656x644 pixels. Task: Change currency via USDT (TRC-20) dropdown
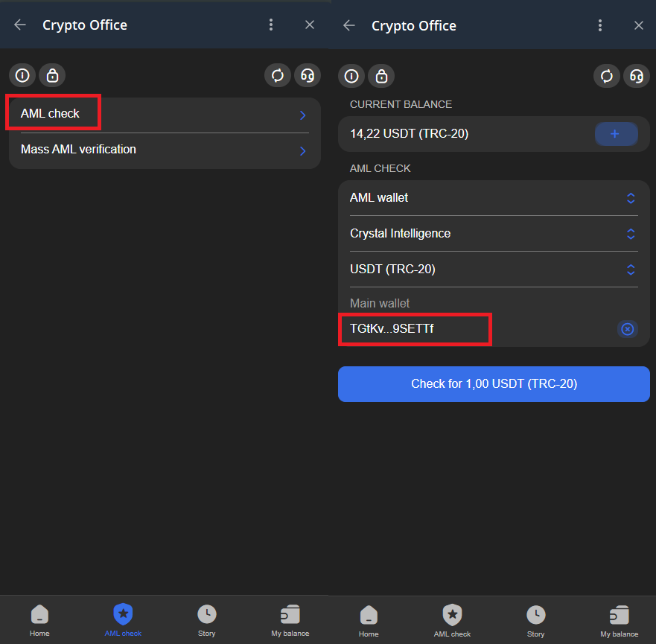[x=494, y=269]
